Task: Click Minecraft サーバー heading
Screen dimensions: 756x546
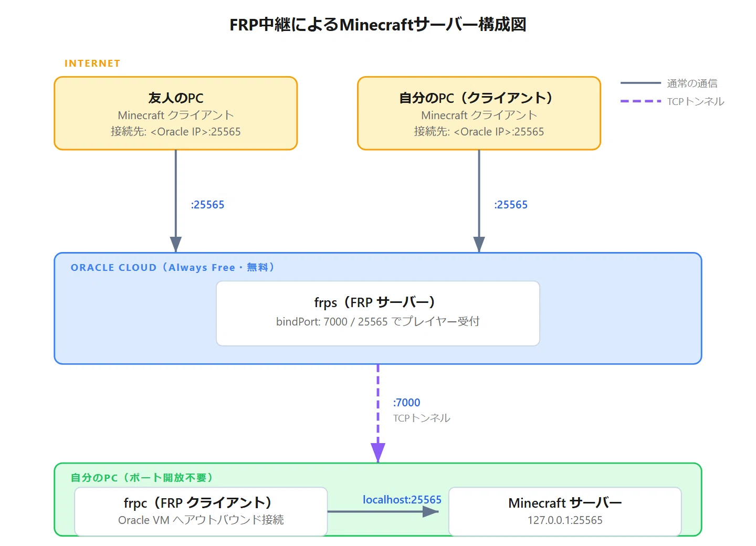Action: 565,503
